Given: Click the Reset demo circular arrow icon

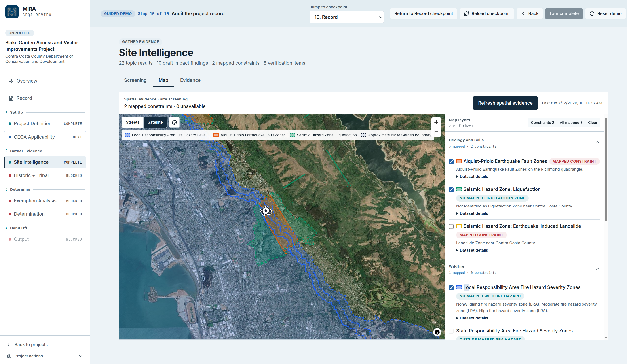Looking at the screenshot, I should 592,14.
